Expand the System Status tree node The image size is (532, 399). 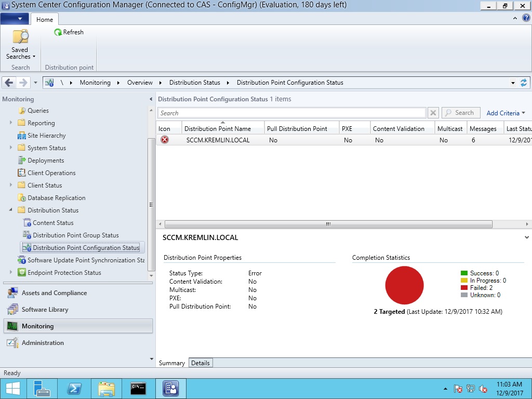tap(11, 148)
